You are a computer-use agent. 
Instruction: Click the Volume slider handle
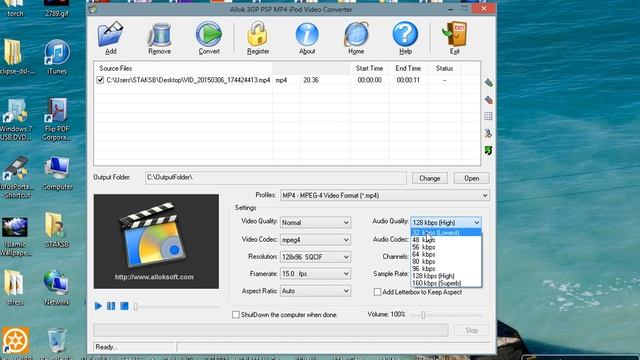pos(423,315)
